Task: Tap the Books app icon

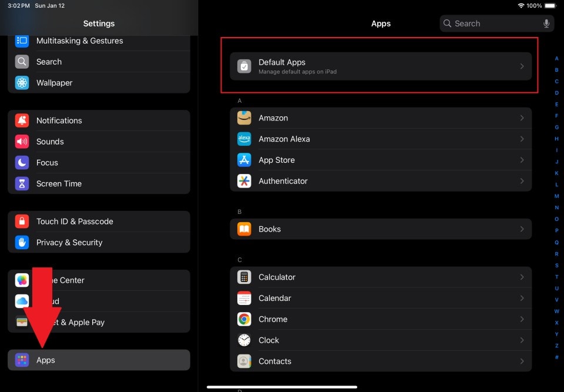Action: point(244,229)
